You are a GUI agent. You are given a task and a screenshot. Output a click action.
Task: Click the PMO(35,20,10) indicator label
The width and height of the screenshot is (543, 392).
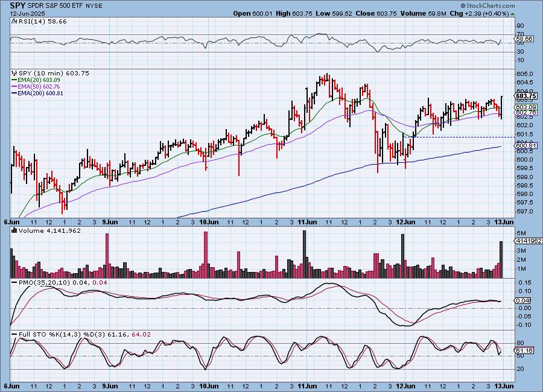(x=43, y=283)
